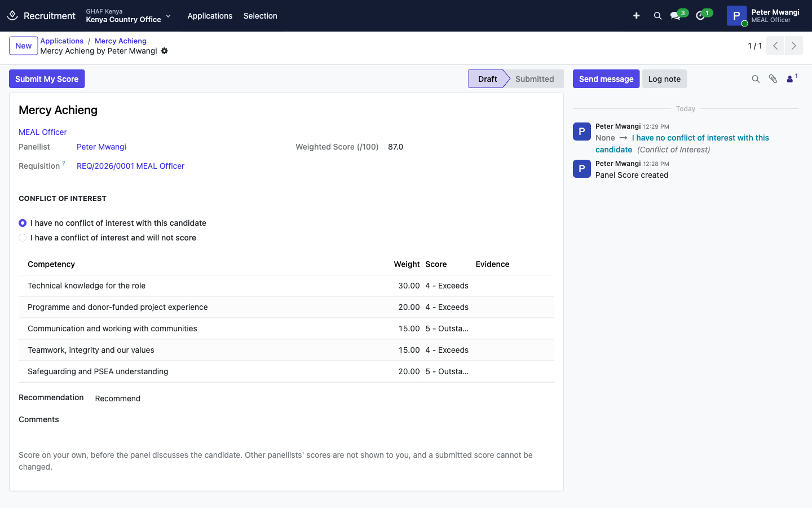Open score dropdown for Communication row

click(x=447, y=329)
